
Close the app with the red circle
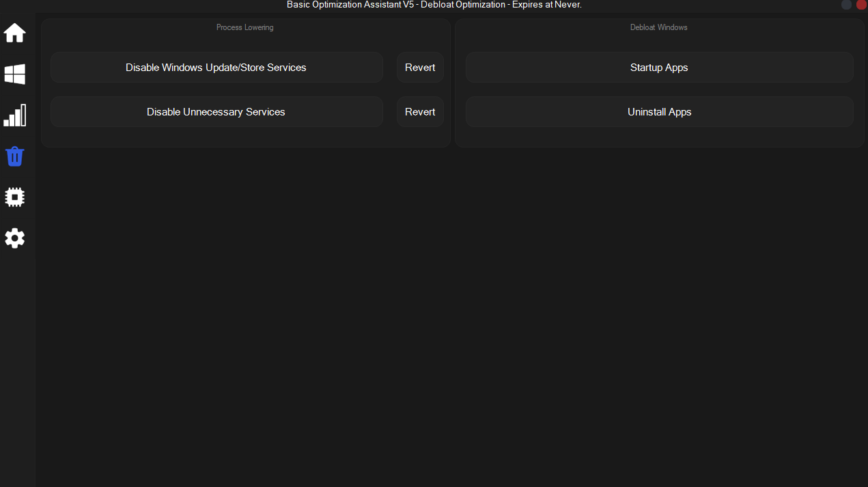point(861,5)
